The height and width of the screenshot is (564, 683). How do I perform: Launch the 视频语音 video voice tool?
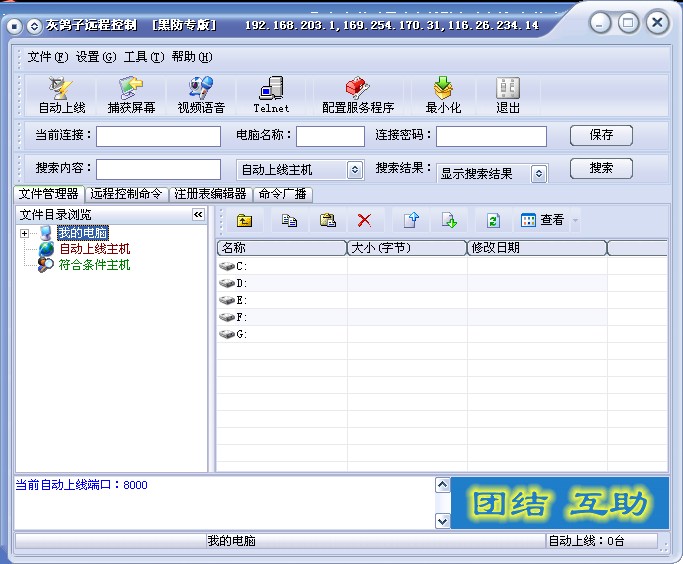(x=201, y=95)
